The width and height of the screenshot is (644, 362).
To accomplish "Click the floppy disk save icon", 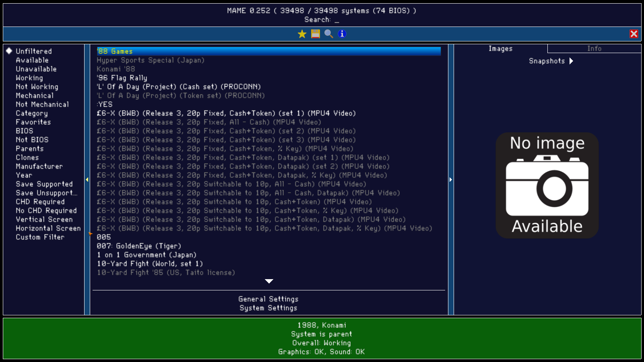I will tap(315, 34).
